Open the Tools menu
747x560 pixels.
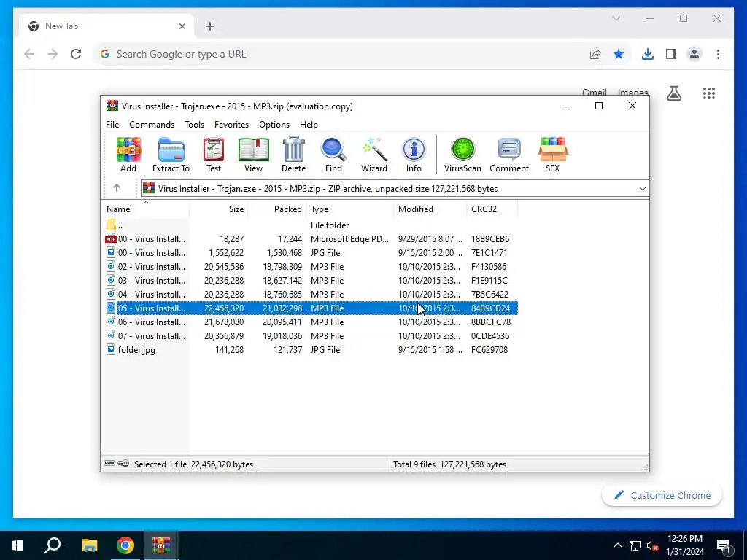194,124
